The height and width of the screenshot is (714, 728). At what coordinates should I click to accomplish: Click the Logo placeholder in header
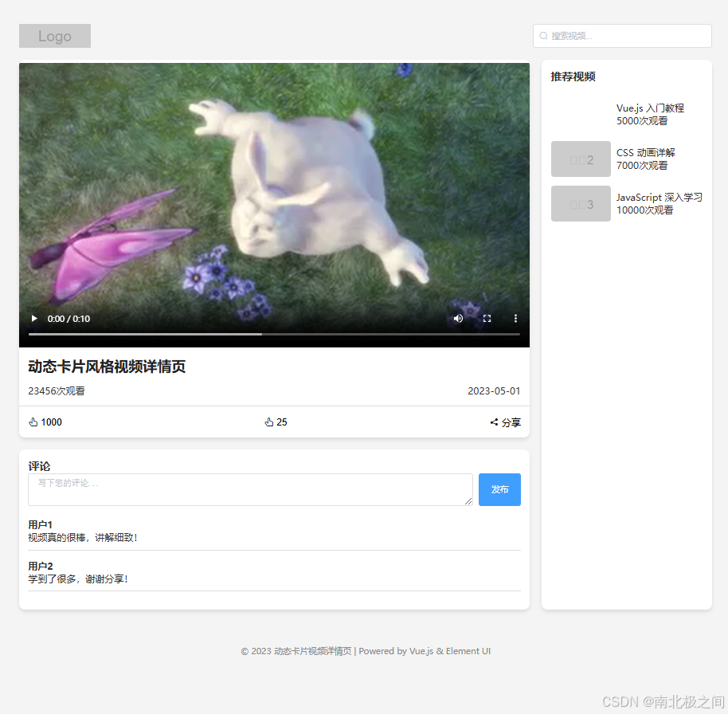tap(55, 36)
